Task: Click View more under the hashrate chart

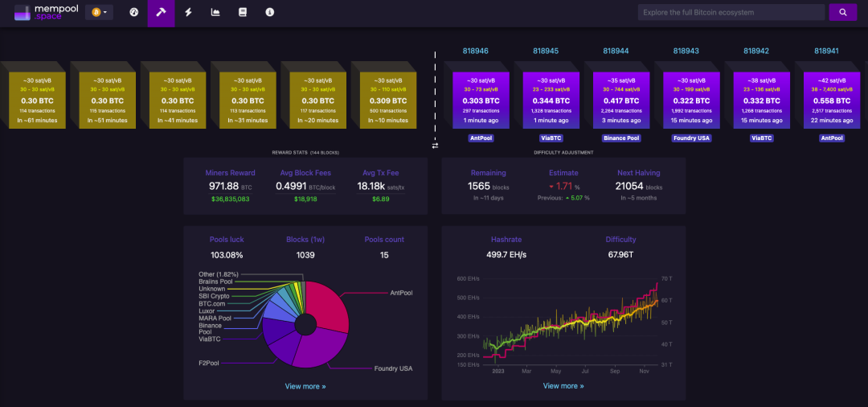Action: [563, 386]
